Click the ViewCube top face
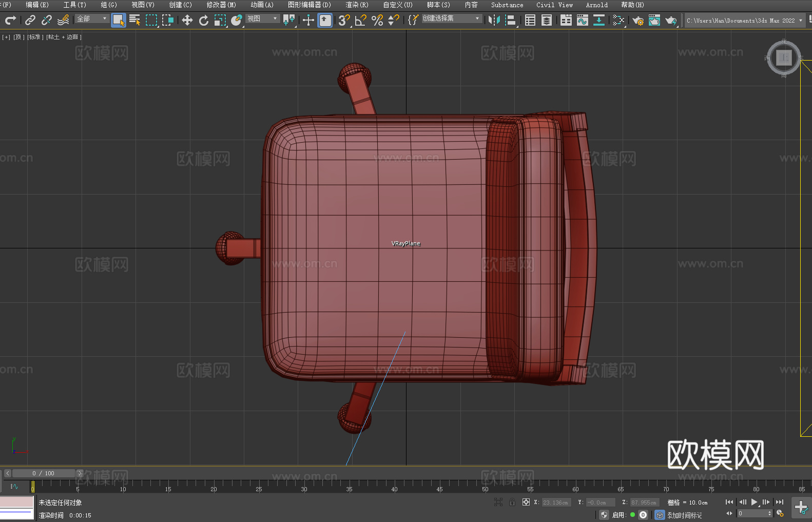 pos(784,57)
